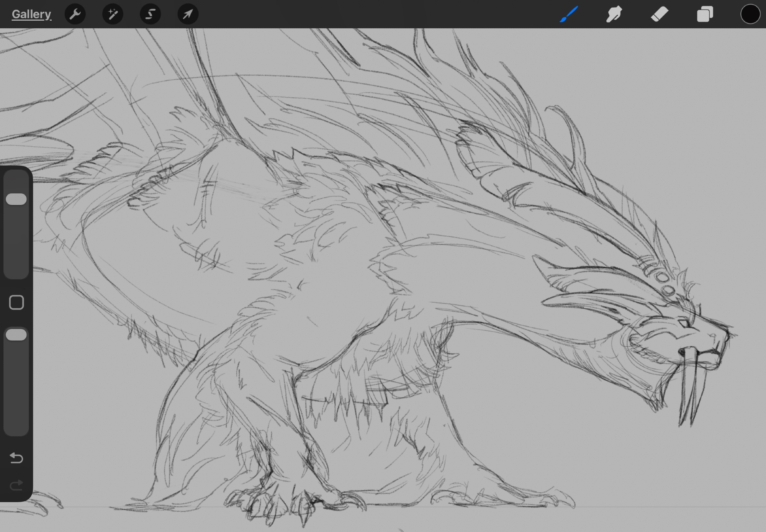
Task: Open the black color swatch picker
Action: tap(750, 14)
